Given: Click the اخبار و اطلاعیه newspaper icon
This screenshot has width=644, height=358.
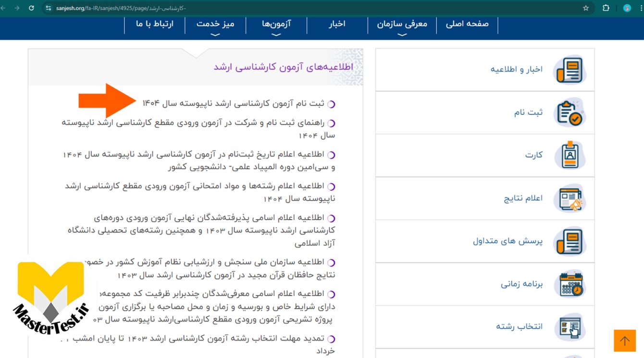Looking at the screenshot, I should 570,70.
